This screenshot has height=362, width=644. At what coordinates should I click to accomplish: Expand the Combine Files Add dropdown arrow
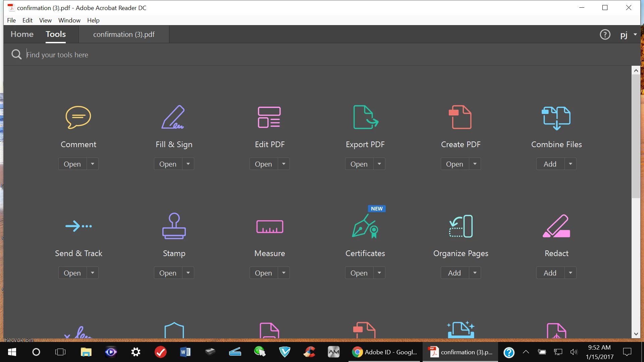click(x=570, y=164)
